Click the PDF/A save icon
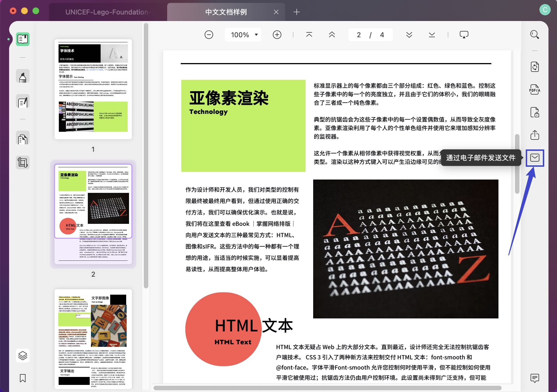The image size is (557, 392). click(x=535, y=90)
